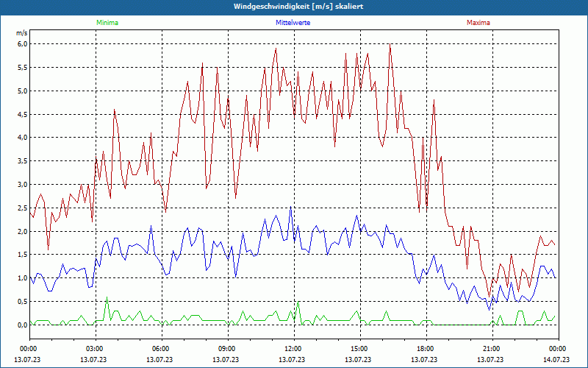
Task: Click the 3,0 y-axis value
Action: coord(23,185)
